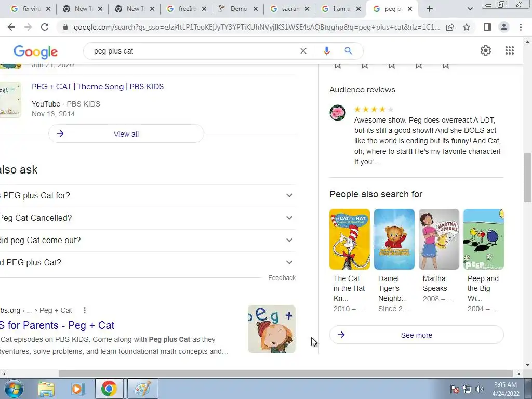Image resolution: width=532 pixels, height=399 pixels.
Task: Open network status in the tray
Action: 467,389
